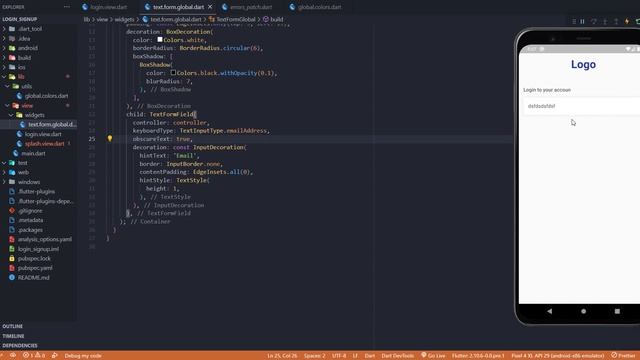Click the Go Live status bar button

click(x=433, y=356)
